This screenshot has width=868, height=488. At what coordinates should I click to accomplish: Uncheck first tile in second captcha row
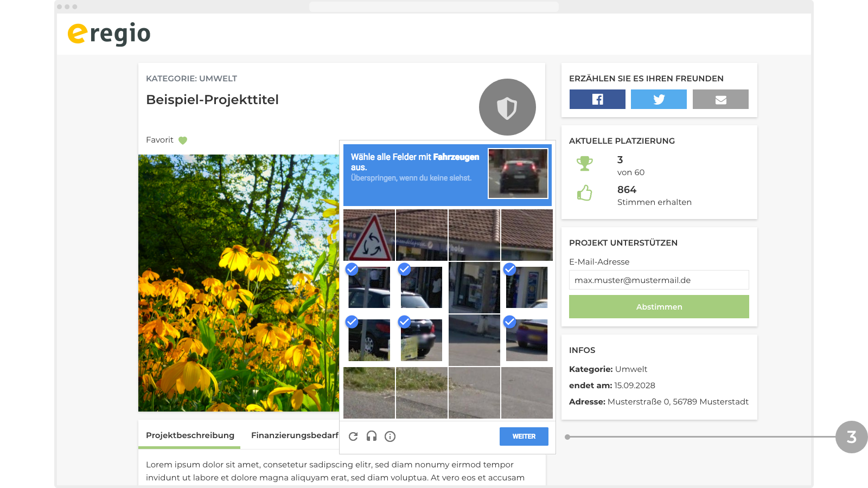coord(369,287)
